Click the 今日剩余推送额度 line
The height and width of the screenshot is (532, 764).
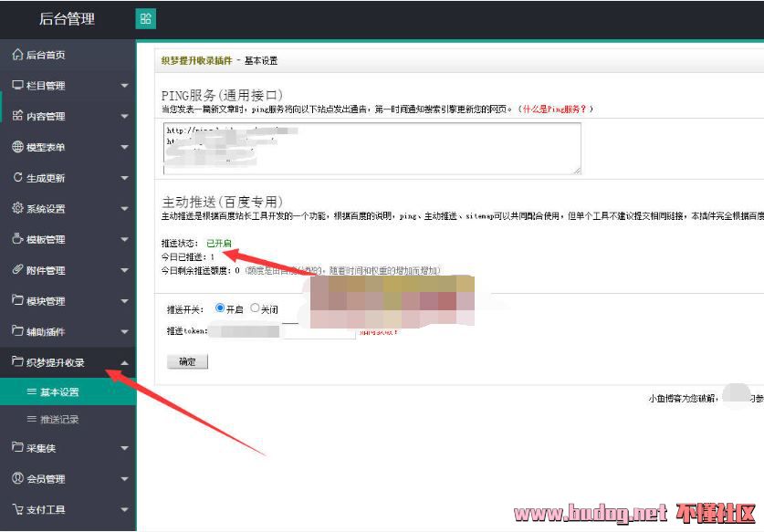(300, 270)
